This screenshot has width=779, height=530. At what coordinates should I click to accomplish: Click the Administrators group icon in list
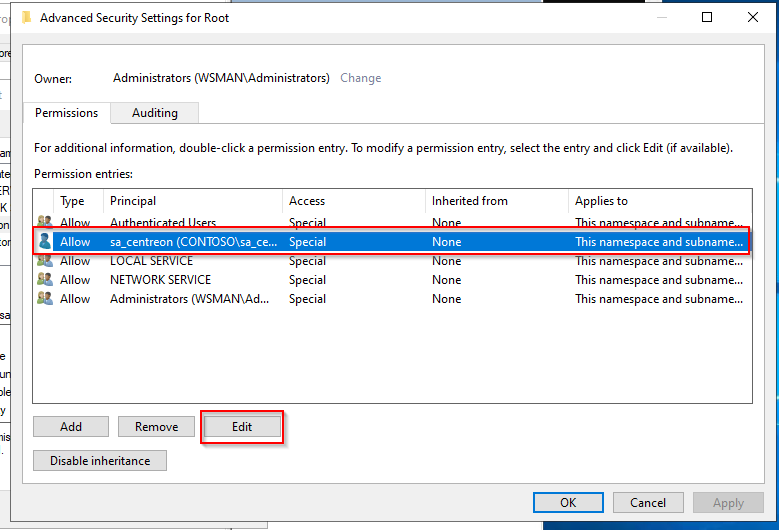pyautogui.click(x=44, y=299)
